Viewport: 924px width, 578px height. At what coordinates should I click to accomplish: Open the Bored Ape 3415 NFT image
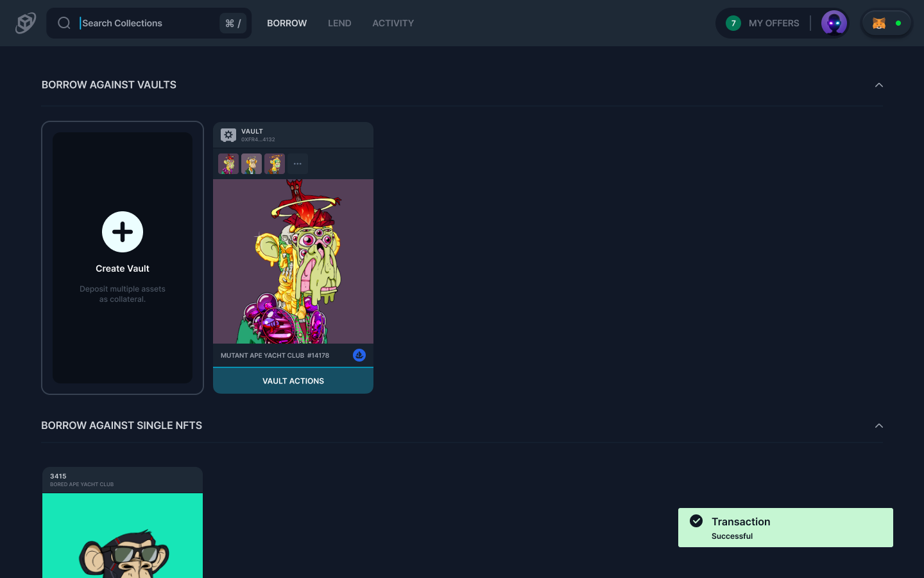[123, 536]
